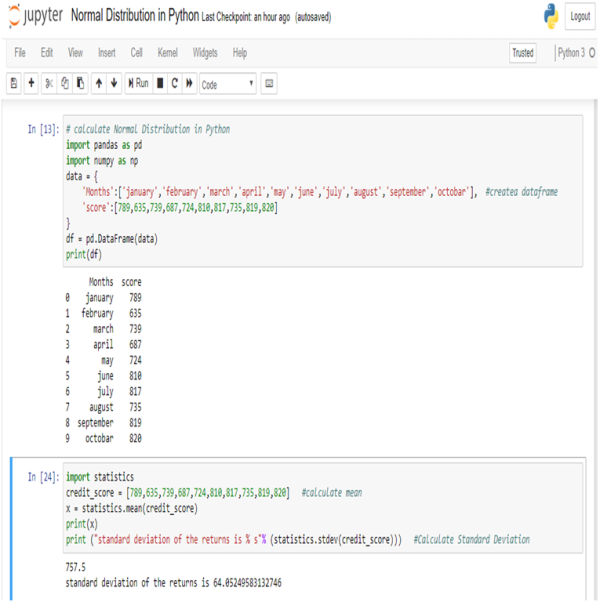Cut selected cell with scissors icon
The height and width of the screenshot is (602, 600).
[x=50, y=85]
